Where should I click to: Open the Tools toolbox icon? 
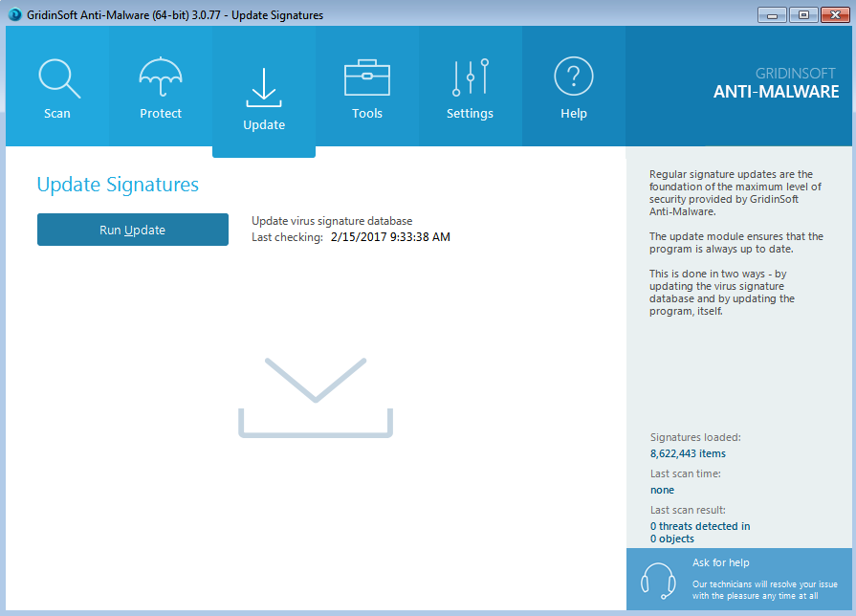pos(367,77)
